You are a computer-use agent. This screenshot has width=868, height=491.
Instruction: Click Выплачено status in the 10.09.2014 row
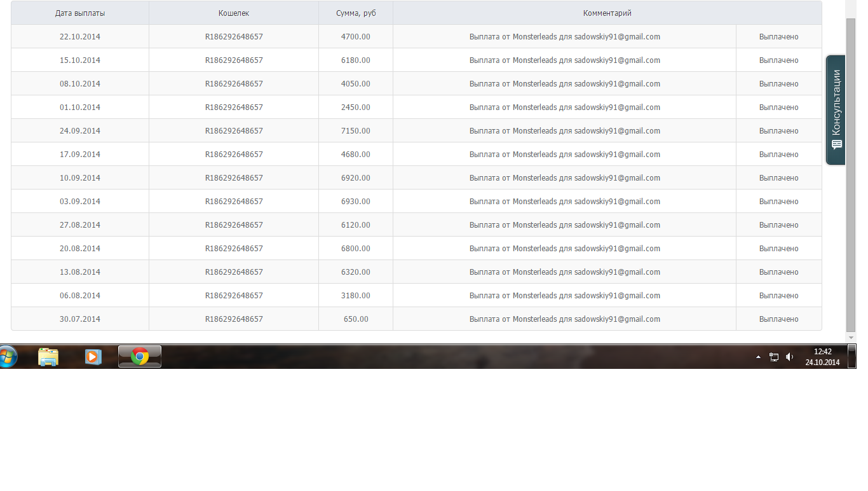(779, 178)
